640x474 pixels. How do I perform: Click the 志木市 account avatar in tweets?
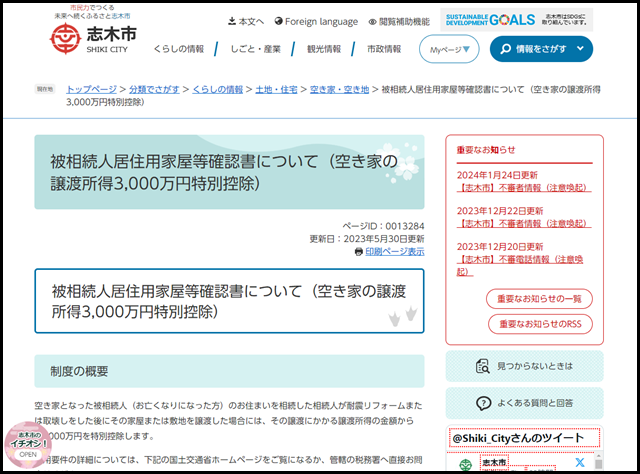click(466, 465)
